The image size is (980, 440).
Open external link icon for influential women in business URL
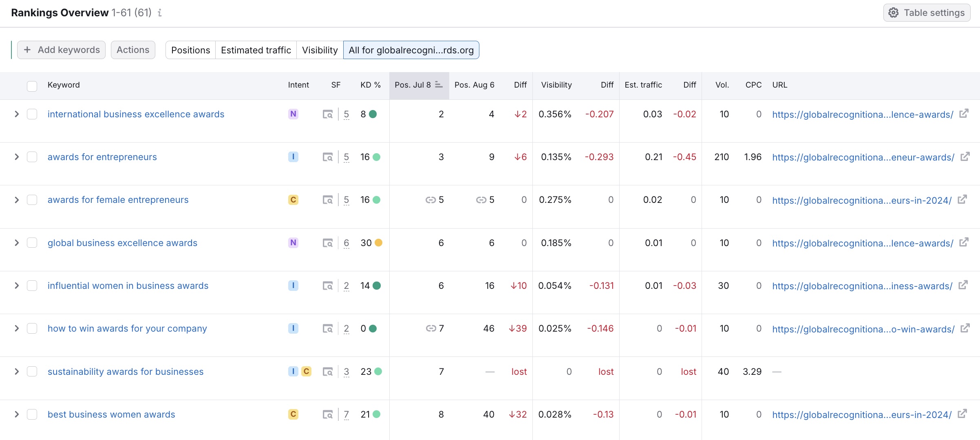(963, 285)
